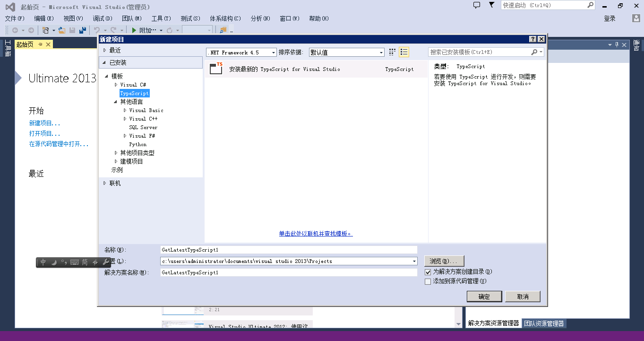Switch template list to small icons view
644x341 pixels.
[x=392, y=52]
